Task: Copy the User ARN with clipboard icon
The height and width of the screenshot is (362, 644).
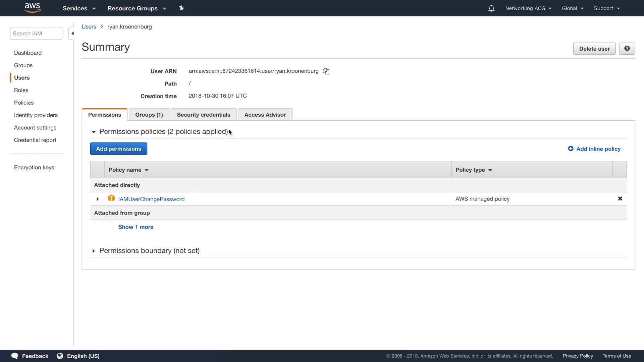Action: (326, 71)
